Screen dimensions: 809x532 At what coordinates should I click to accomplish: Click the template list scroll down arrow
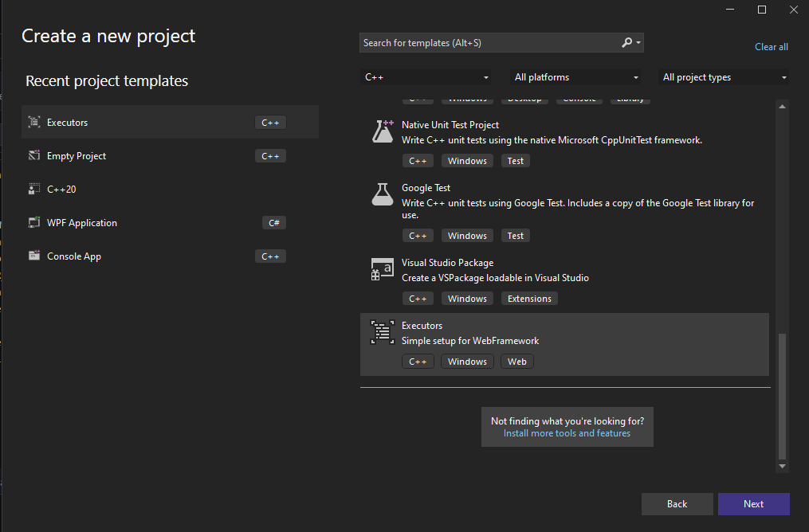click(x=782, y=466)
